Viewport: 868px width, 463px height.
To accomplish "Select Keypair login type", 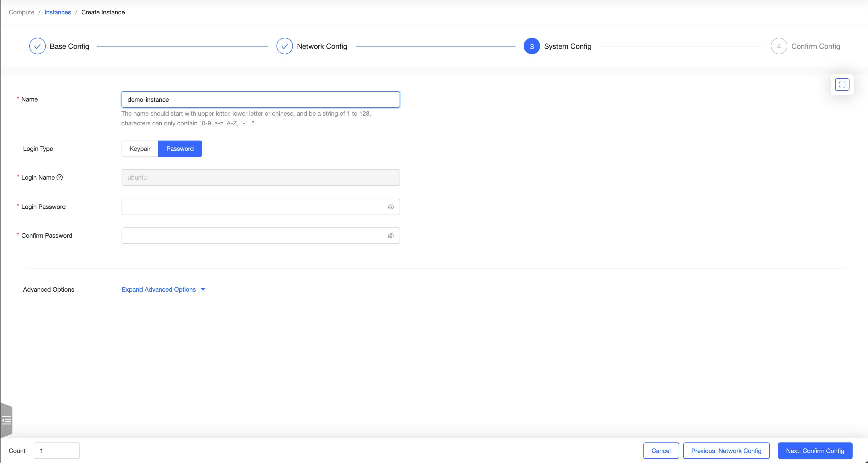I will (x=140, y=149).
